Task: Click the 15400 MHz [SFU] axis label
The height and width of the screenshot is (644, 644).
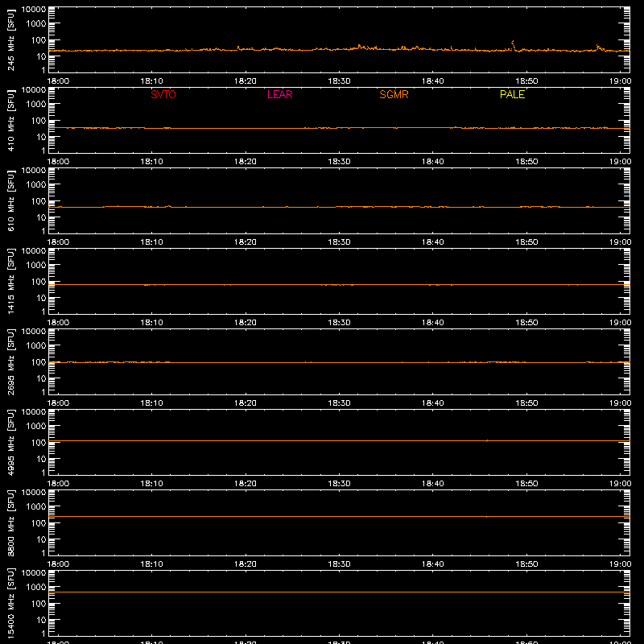Action: pyautogui.click(x=10, y=603)
